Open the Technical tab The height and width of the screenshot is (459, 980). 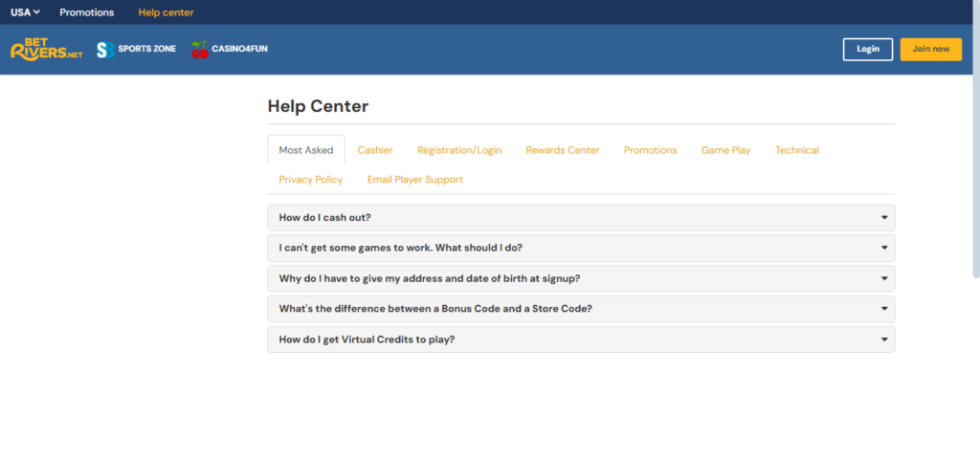point(797,150)
